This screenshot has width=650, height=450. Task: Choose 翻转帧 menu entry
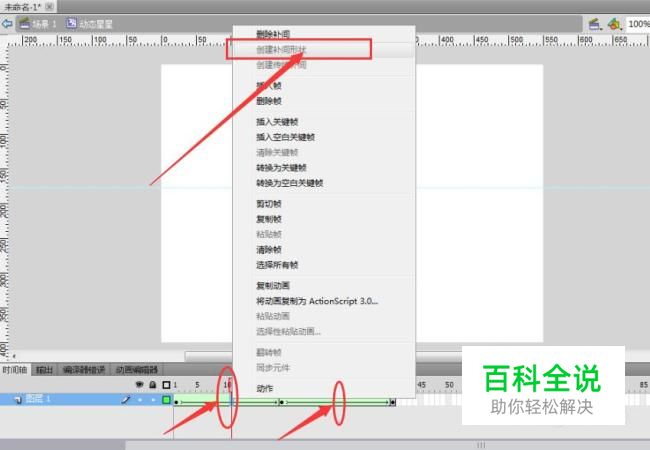pyautogui.click(x=269, y=353)
